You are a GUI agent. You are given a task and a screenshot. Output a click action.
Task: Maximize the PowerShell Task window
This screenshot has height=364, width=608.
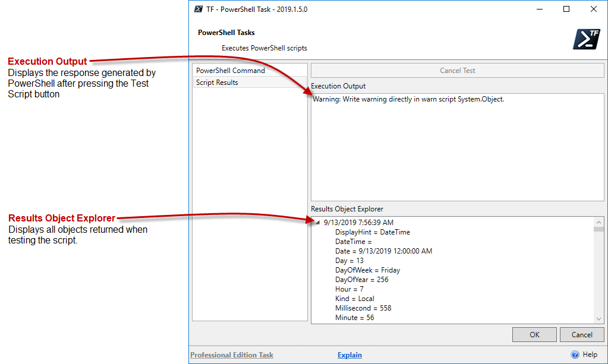click(x=566, y=9)
